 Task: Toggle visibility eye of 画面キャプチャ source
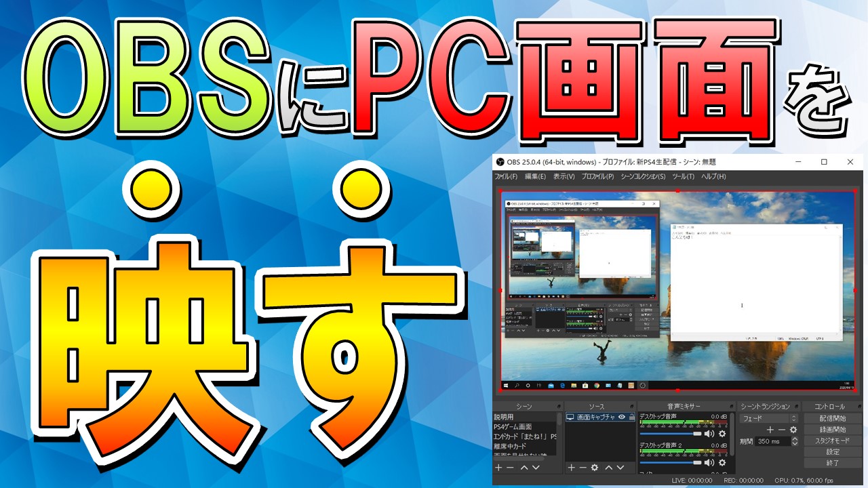(x=622, y=418)
